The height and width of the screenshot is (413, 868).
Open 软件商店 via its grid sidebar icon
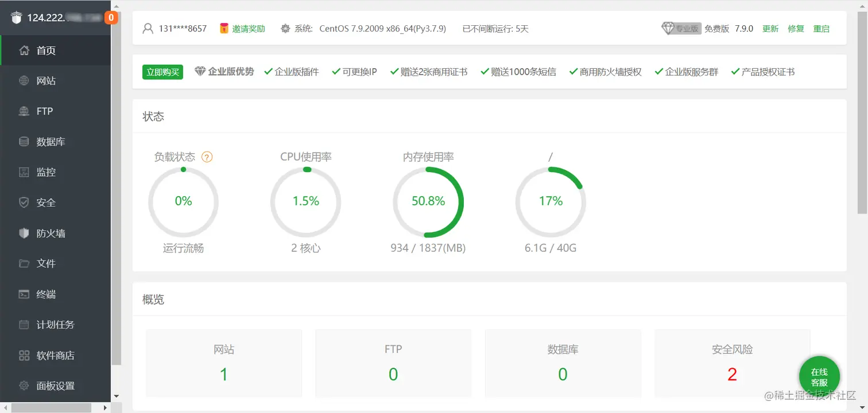[24, 356]
